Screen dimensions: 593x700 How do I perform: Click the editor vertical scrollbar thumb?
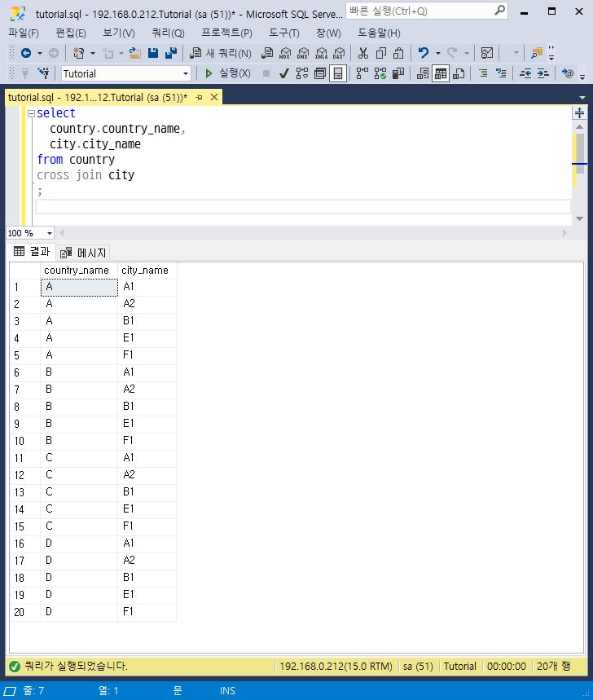(x=580, y=154)
